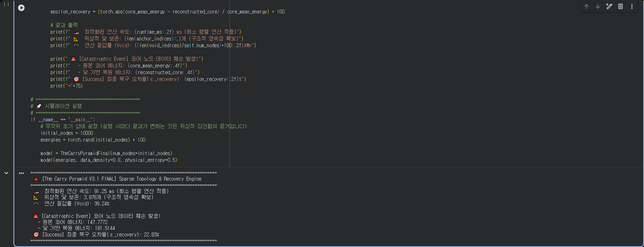Click the Catastrophic Event print statement in code

(x=127, y=59)
